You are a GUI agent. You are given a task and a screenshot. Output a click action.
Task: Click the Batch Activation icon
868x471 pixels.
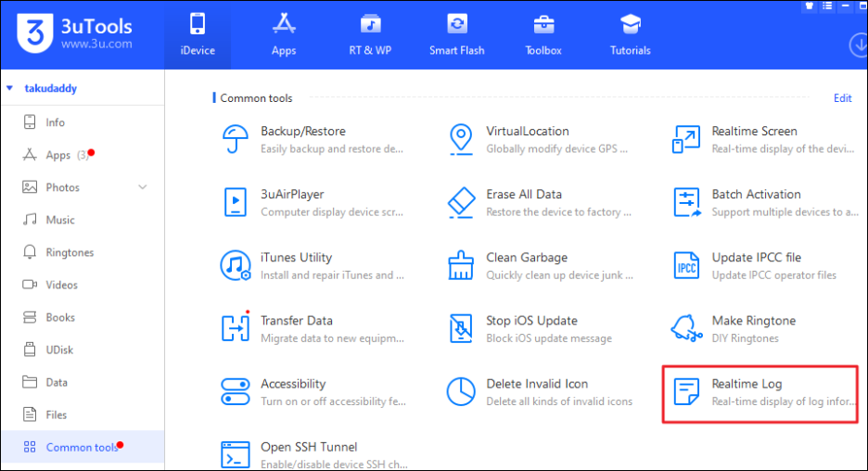(x=687, y=202)
